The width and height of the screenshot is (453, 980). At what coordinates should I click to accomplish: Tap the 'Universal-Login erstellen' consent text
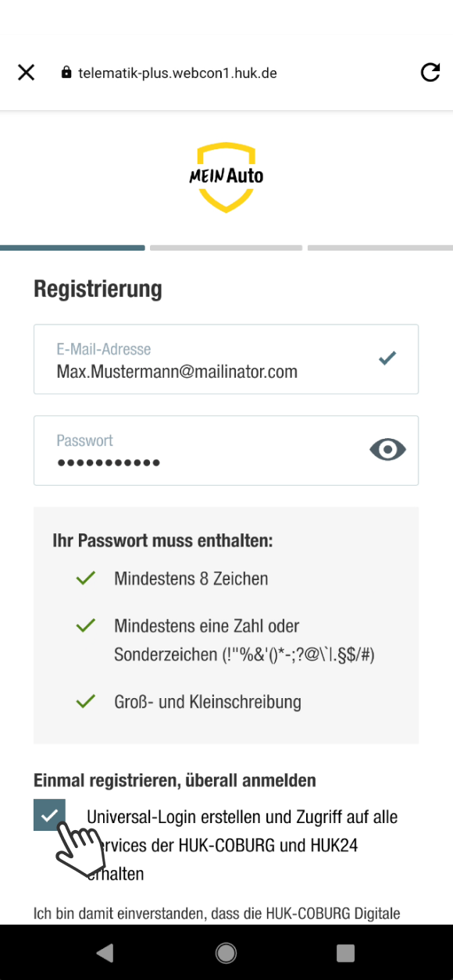coord(242,817)
